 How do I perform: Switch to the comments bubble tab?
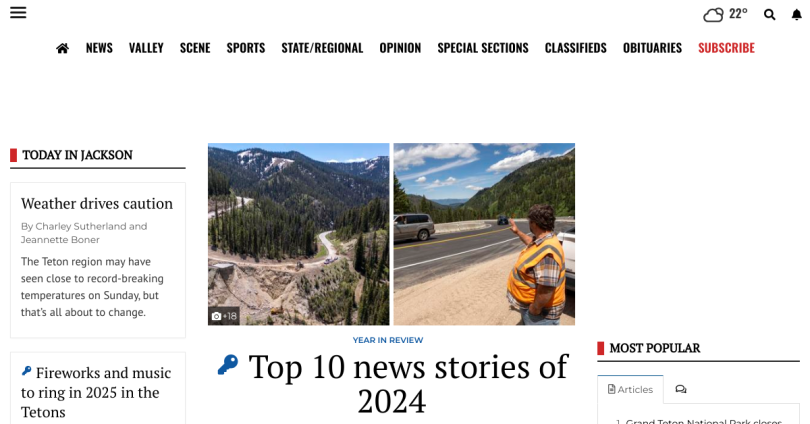point(681,389)
